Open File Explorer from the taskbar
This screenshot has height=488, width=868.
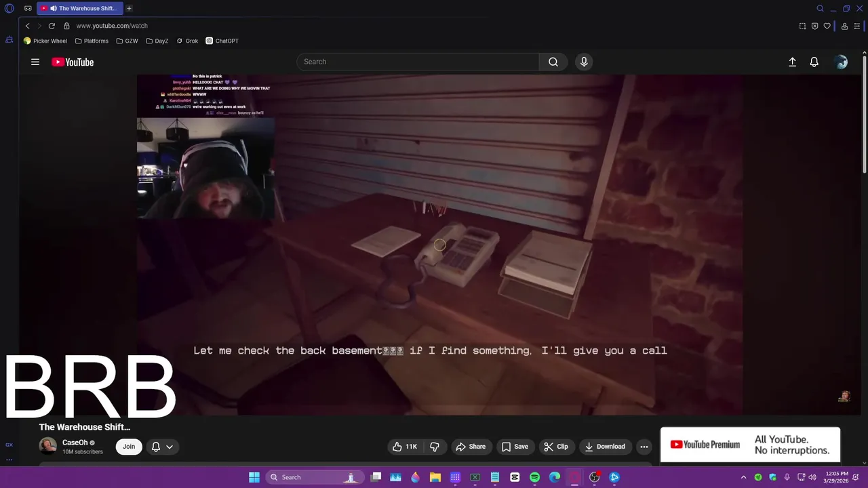(x=435, y=477)
